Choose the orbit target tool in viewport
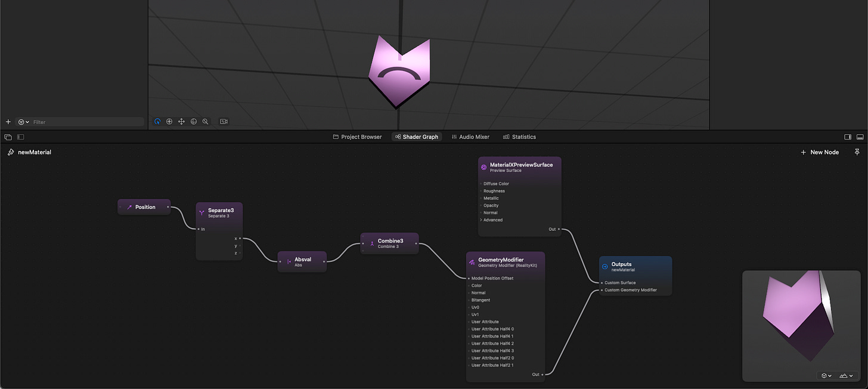Viewport: 868px width, 389px height. pyautogui.click(x=169, y=121)
